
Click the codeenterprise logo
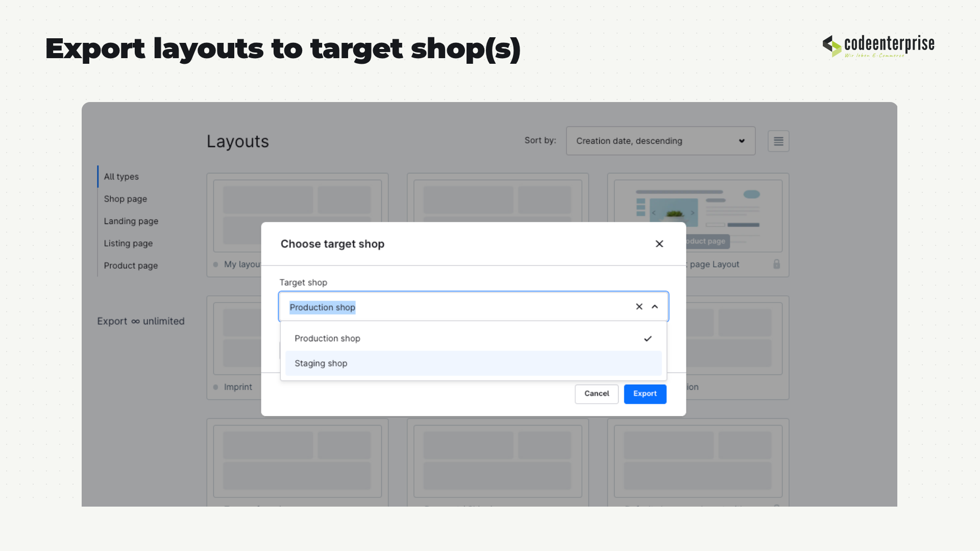tap(878, 46)
